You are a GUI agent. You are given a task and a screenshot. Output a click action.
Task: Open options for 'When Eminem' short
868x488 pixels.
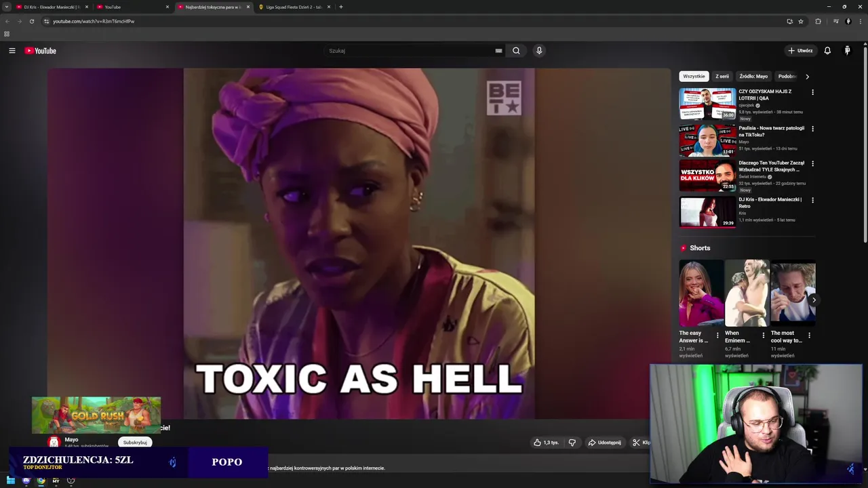[763, 335]
